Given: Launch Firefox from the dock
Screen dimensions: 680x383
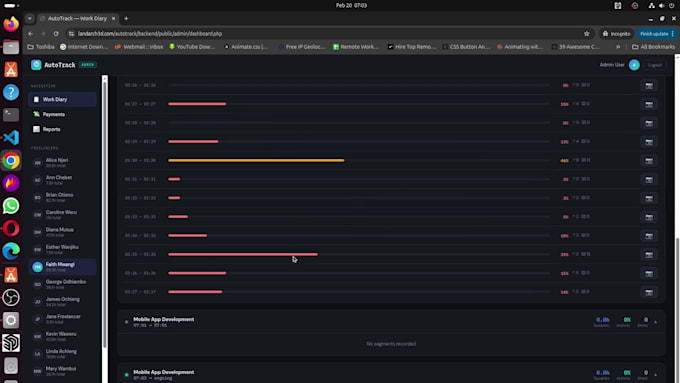Looking at the screenshot, I should [x=11, y=24].
